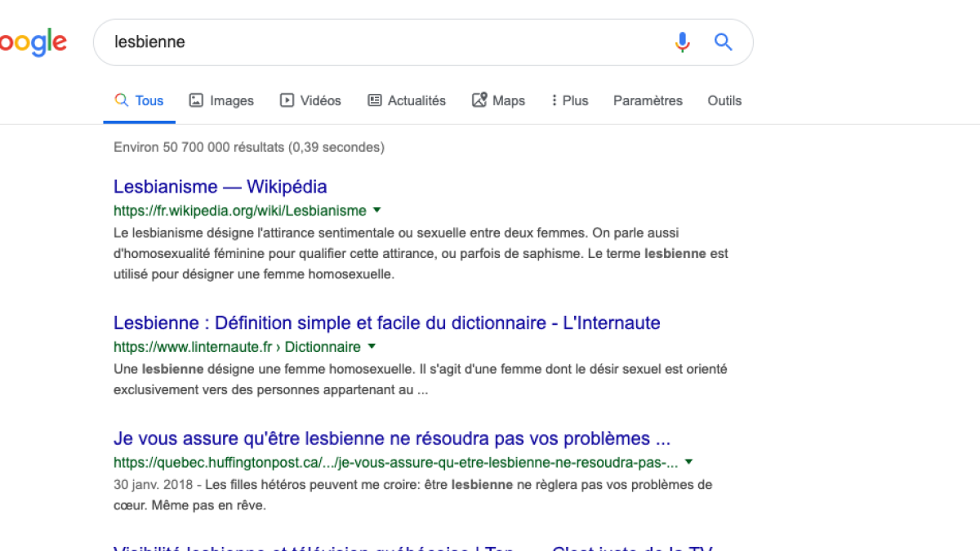Open the Outils tools option

(x=724, y=101)
